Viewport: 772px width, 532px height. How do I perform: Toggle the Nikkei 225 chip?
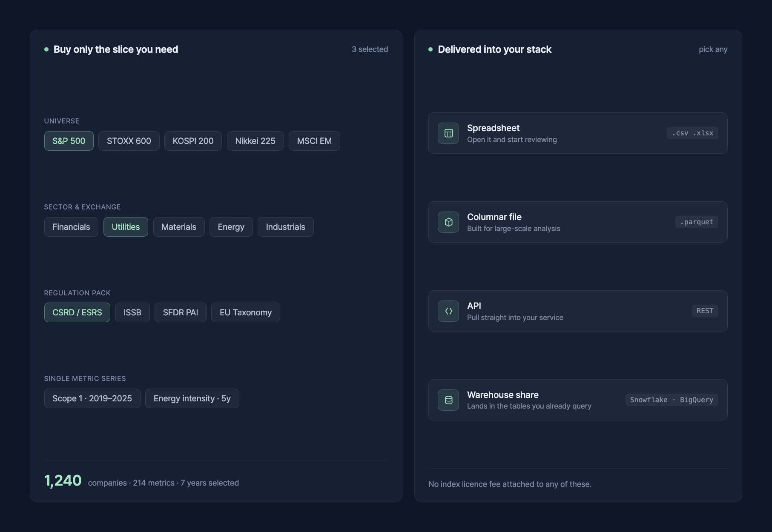255,141
